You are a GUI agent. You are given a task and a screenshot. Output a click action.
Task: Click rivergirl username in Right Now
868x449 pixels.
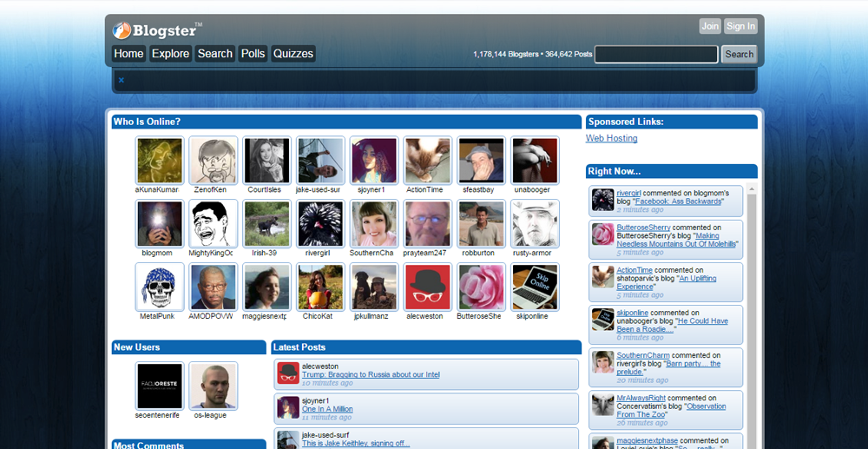pyautogui.click(x=628, y=193)
